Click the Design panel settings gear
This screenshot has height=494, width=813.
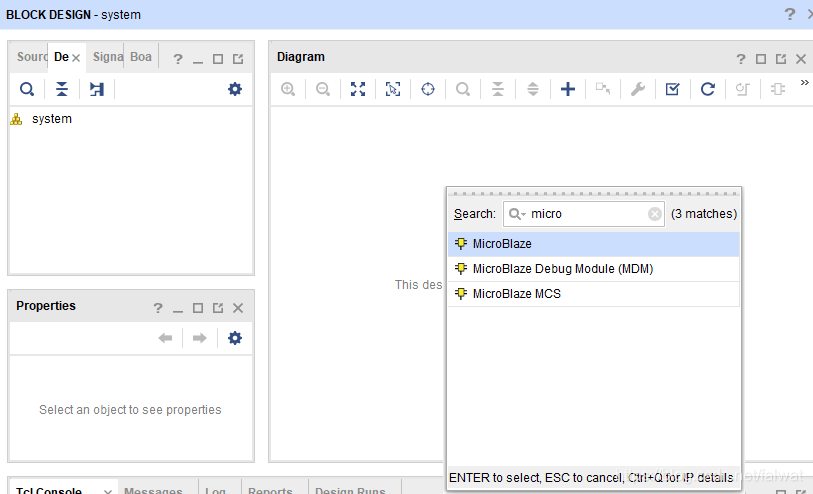tap(235, 89)
